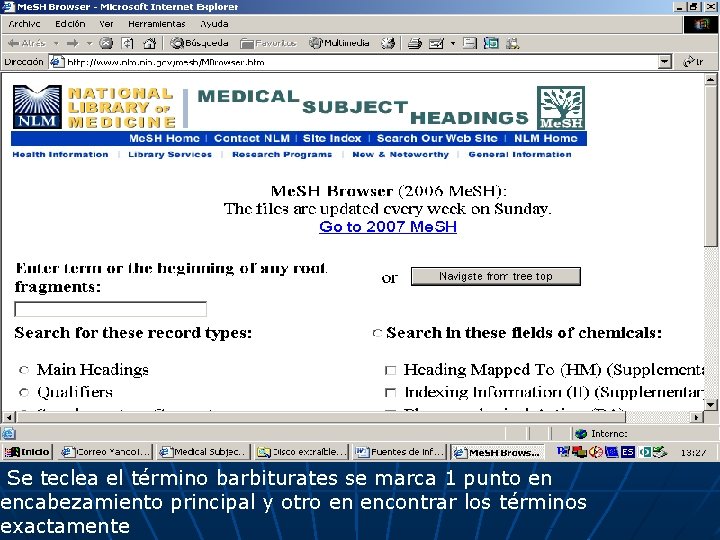720x540 pixels.
Task: Click the Atrás back arrow icon
Action: click(13, 43)
